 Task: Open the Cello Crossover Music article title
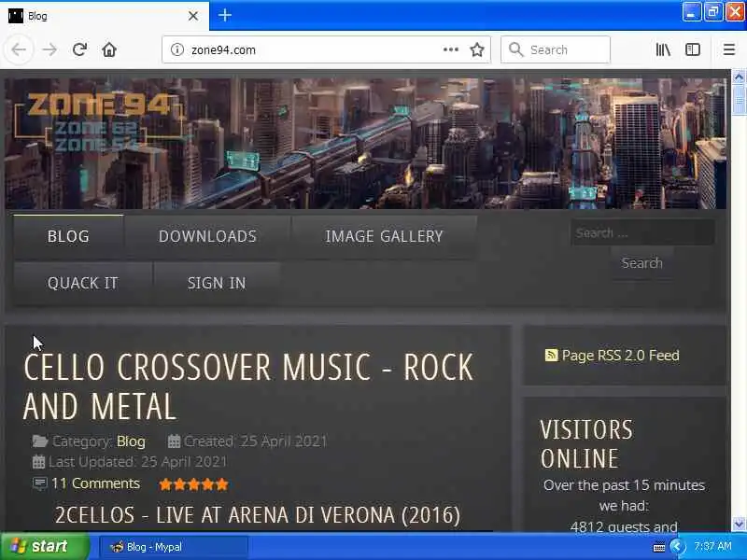tap(248, 386)
